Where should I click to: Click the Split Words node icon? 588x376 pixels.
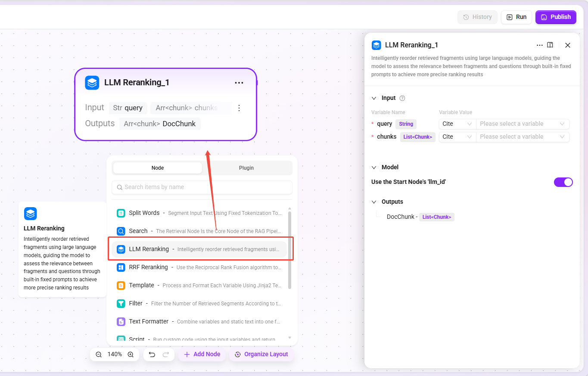coord(121,213)
